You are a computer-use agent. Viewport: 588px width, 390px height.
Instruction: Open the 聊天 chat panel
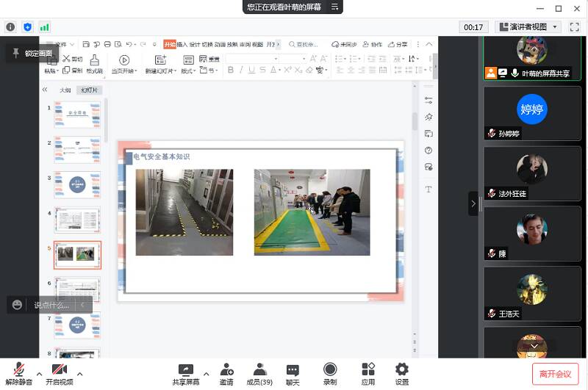point(293,373)
